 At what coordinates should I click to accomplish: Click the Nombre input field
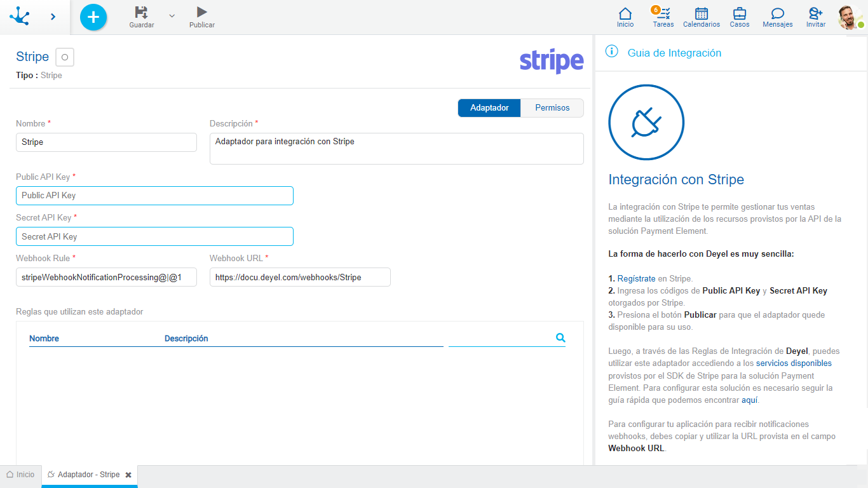point(106,142)
